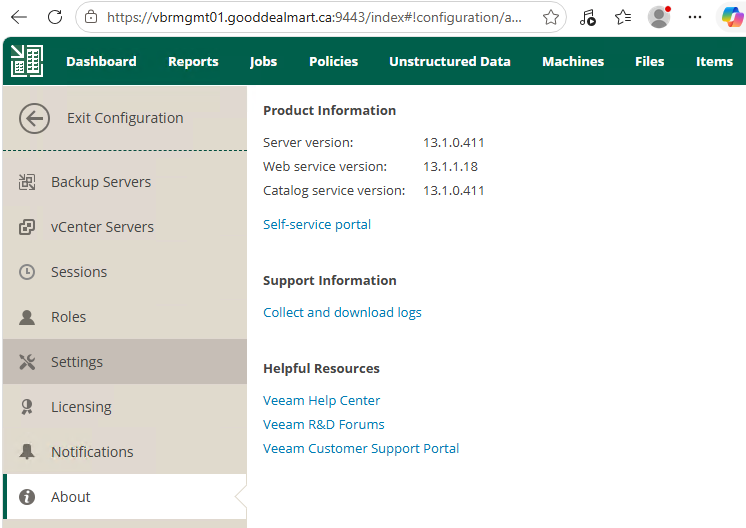Open Sessions configuration section
The image size is (746, 528).
click(125, 272)
